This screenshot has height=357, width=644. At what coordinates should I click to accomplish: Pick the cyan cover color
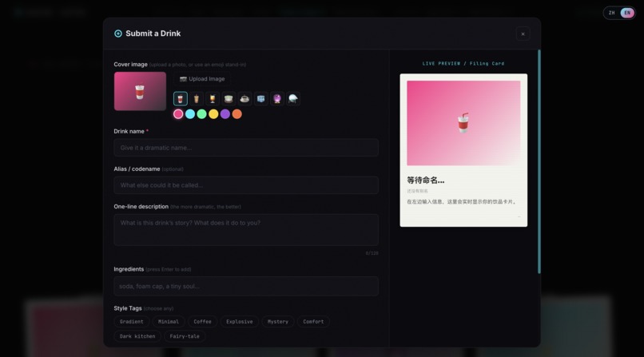(x=190, y=114)
